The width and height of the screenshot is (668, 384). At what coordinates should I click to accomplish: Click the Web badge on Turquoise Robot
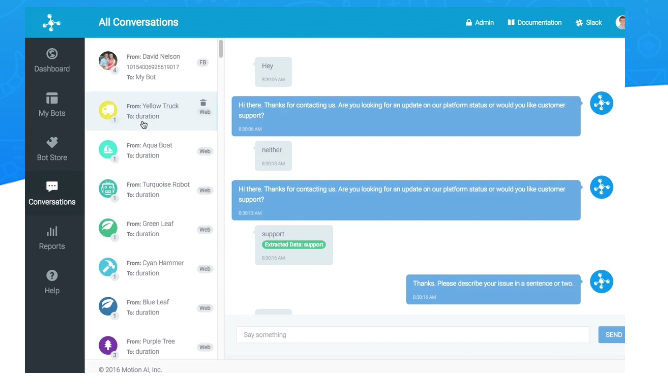pos(205,191)
